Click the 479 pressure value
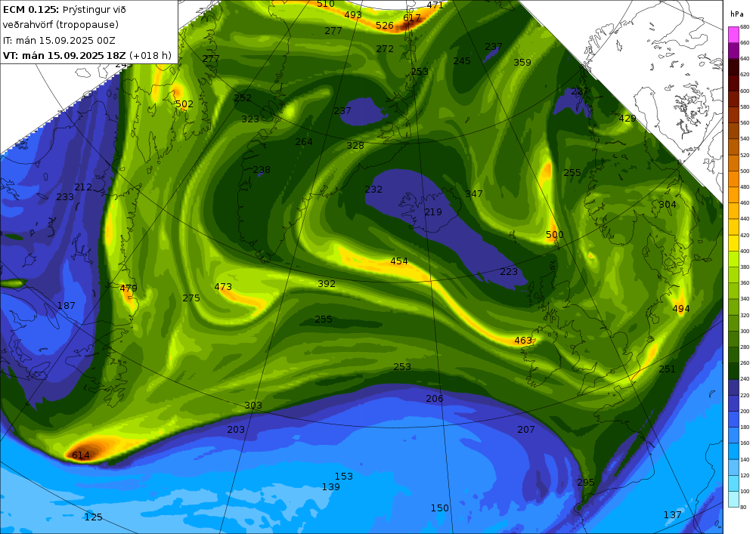Viewport: 756px width, 534px height. pos(129,289)
